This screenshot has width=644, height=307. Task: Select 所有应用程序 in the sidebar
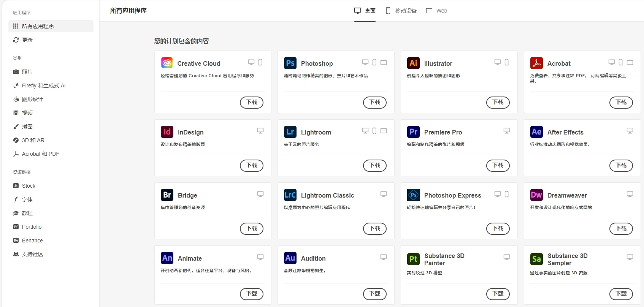tap(51, 26)
